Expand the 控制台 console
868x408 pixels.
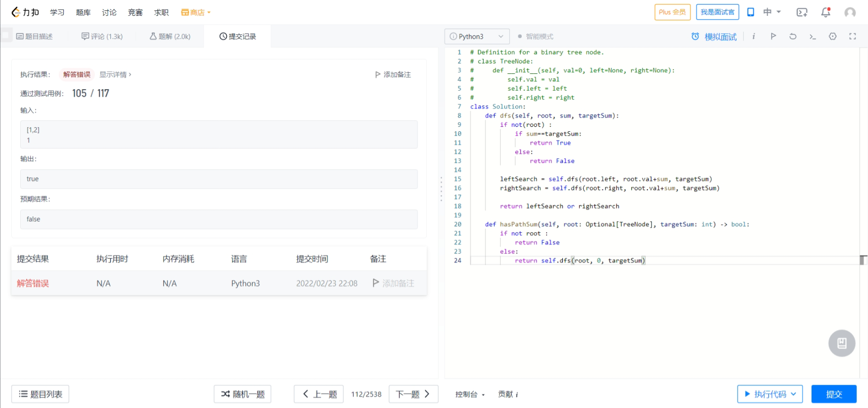click(x=470, y=394)
